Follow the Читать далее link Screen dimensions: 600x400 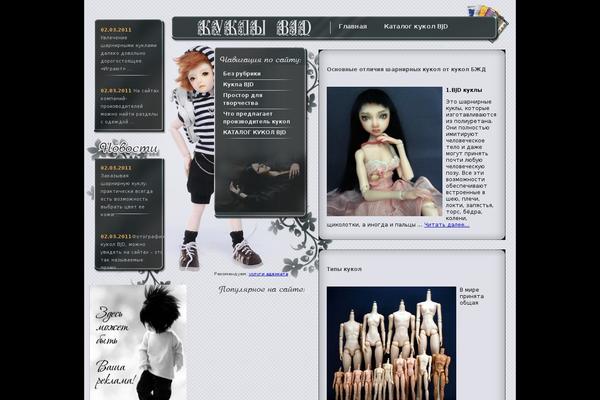pos(447,225)
